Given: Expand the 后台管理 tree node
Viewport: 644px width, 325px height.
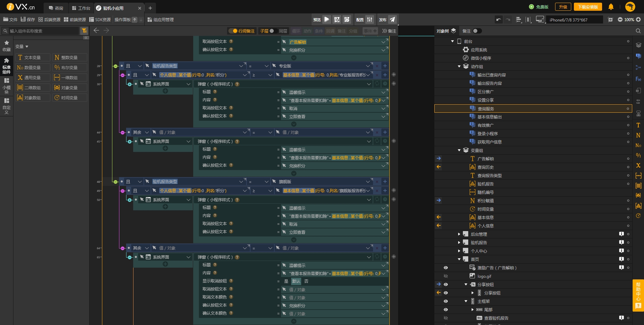Looking at the screenshot, I should (x=459, y=234).
